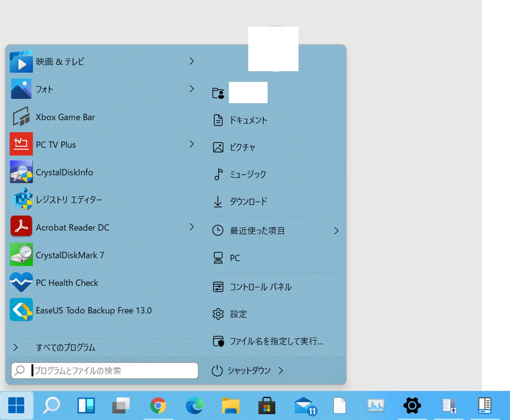Expand the フォト jump list arrow
510x420 pixels.
192,89
